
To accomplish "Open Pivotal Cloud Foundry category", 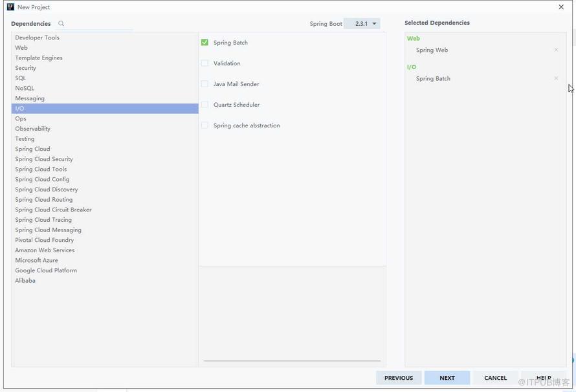I will pyautogui.click(x=105, y=240).
